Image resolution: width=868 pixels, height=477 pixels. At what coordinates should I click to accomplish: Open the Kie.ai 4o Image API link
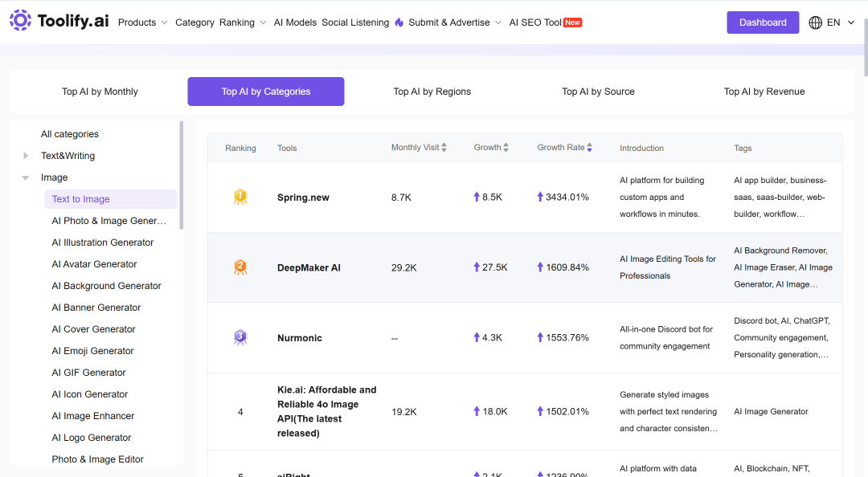coord(327,412)
